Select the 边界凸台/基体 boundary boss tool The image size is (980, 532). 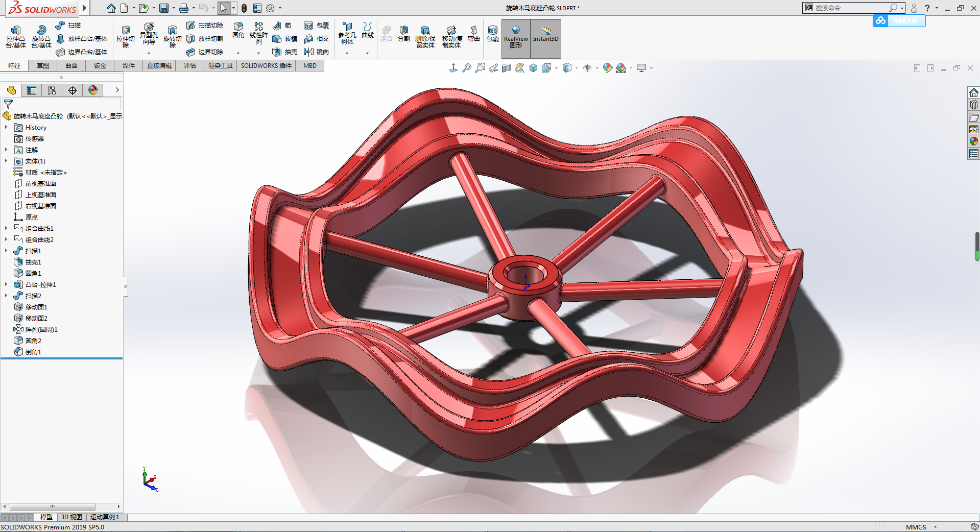coord(82,52)
